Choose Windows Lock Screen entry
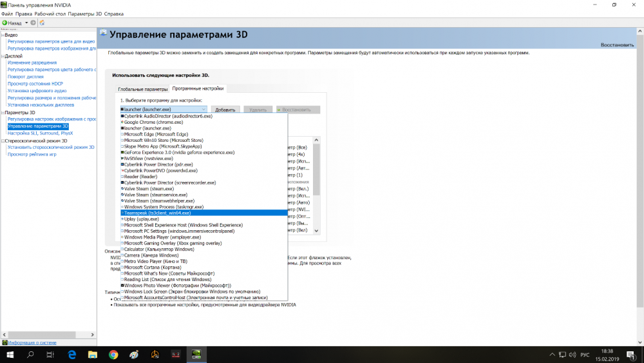This screenshot has width=644, height=363. coord(204,291)
